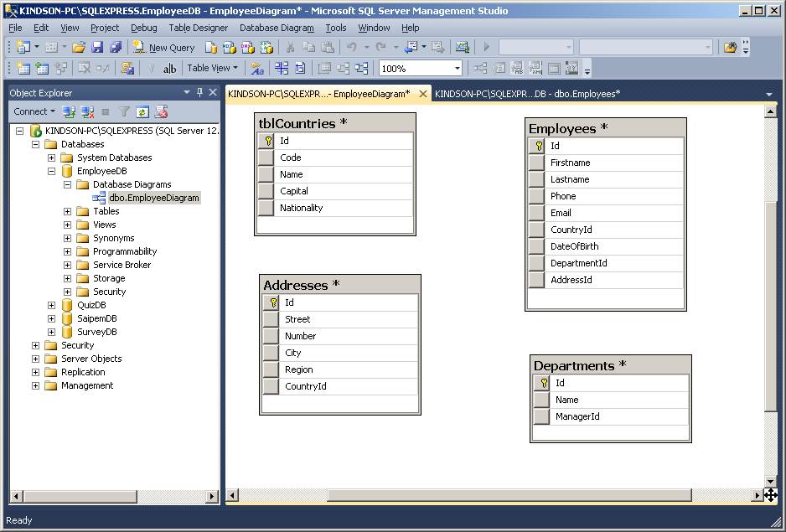
Task: Save diagram with the floppy disk icon
Action: point(97,47)
